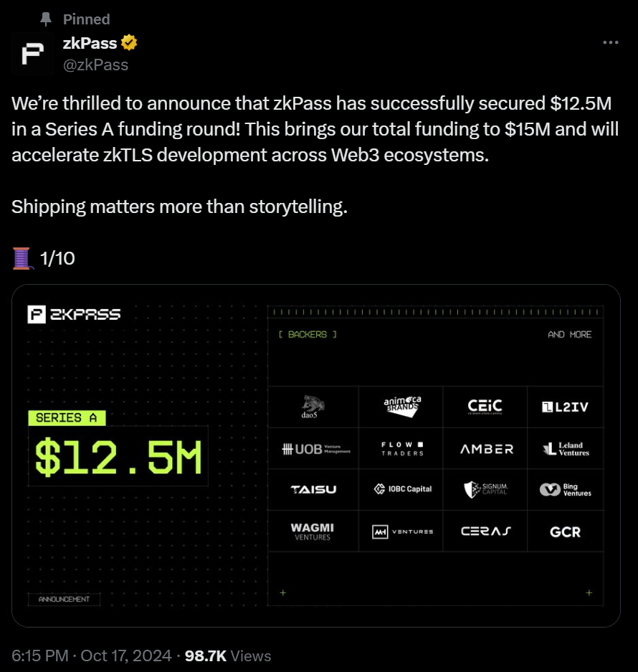This screenshot has height=672, width=638.
Task: Click the thread spool emoji
Action: tap(22, 258)
